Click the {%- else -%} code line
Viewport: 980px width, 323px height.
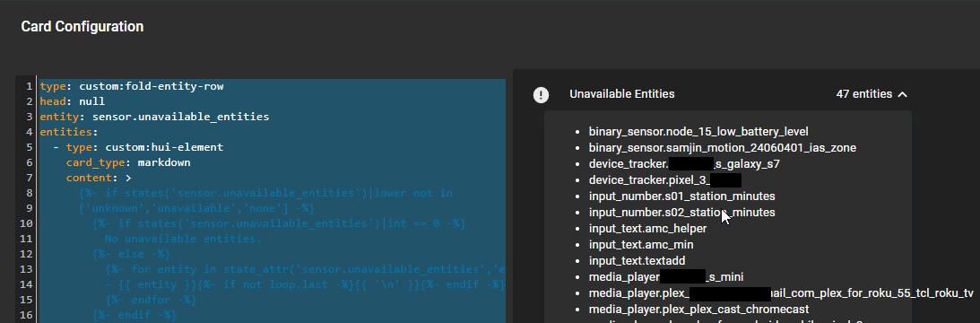[131, 254]
